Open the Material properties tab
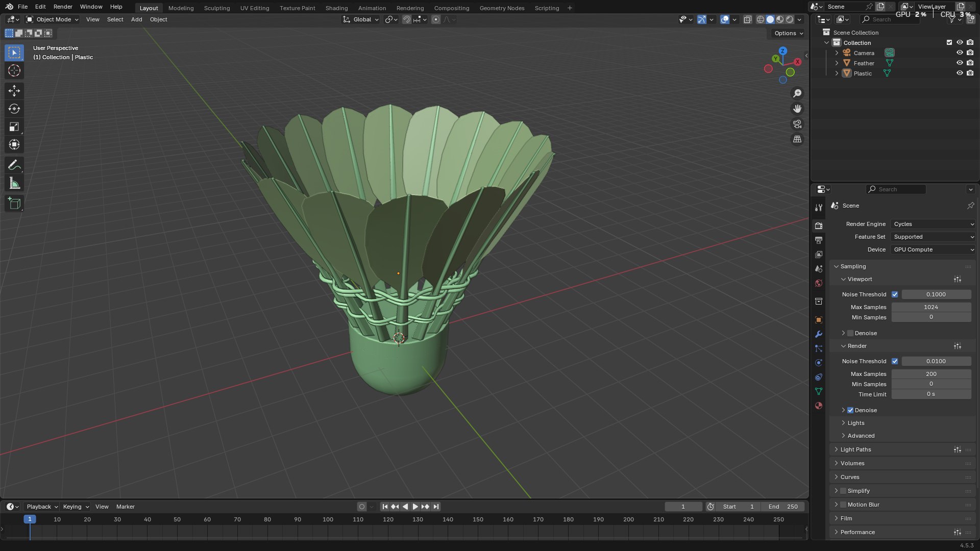This screenshot has height=551, width=980. point(819,406)
